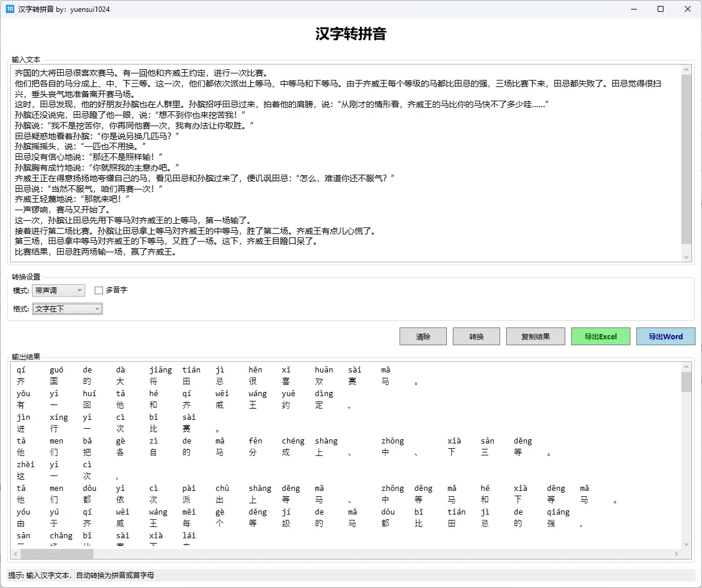The image size is (702, 588).
Task: Enable the 多音字 checkbox
Action: (99, 290)
